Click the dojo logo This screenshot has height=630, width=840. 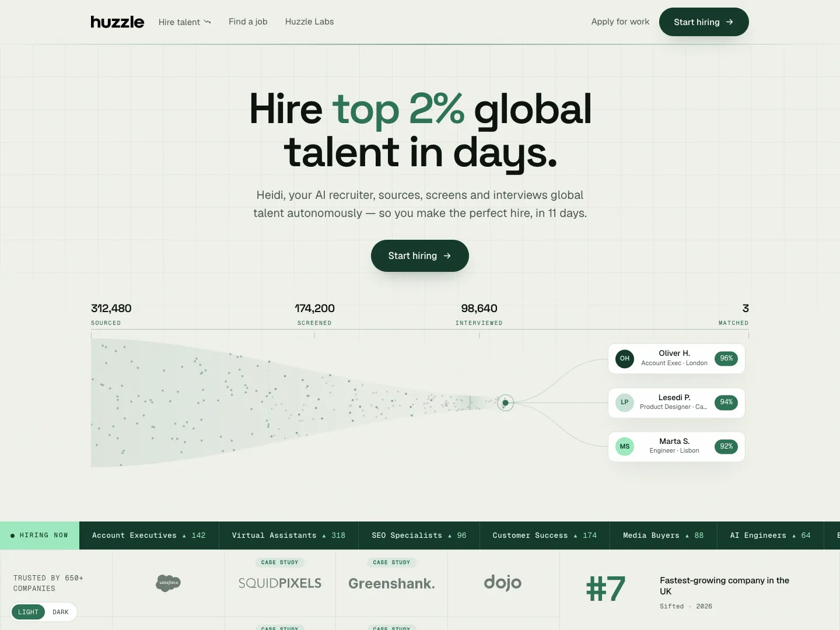click(503, 582)
